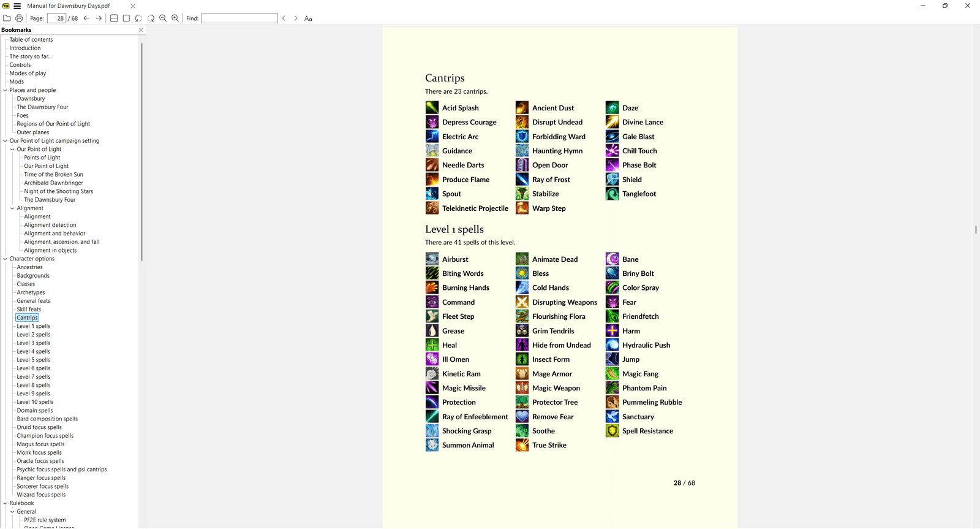980x529 pixels.
Task: Print the document using the printer icon
Action: [19, 18]
